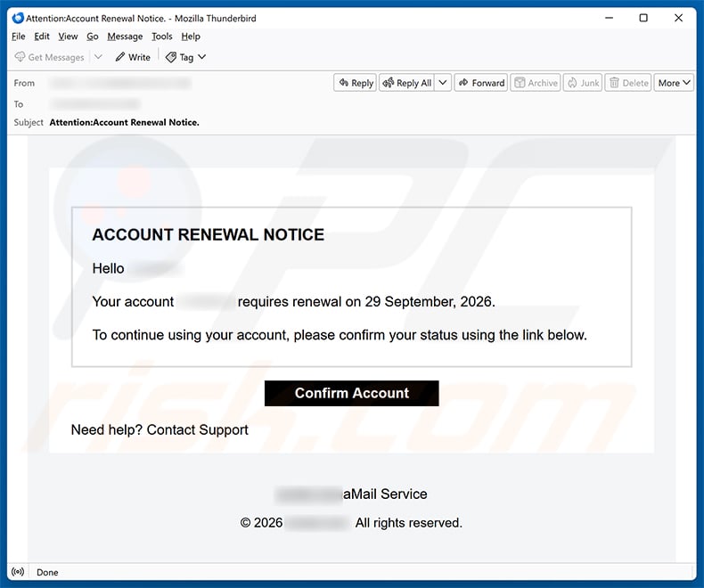704x588 pixels.
Task: Click the text 'requires renewal on 29 September, 2026.'
Action: pyautogui.click(x=366, y=302)
